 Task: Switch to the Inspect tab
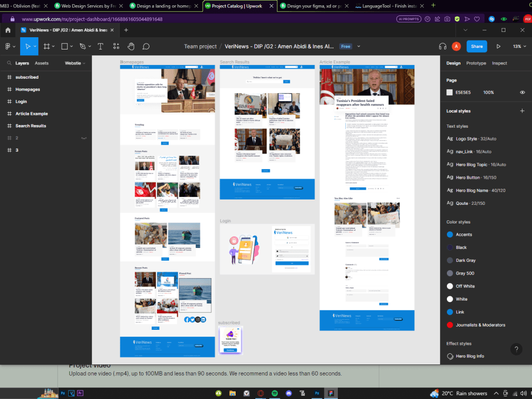click(500, 63)
